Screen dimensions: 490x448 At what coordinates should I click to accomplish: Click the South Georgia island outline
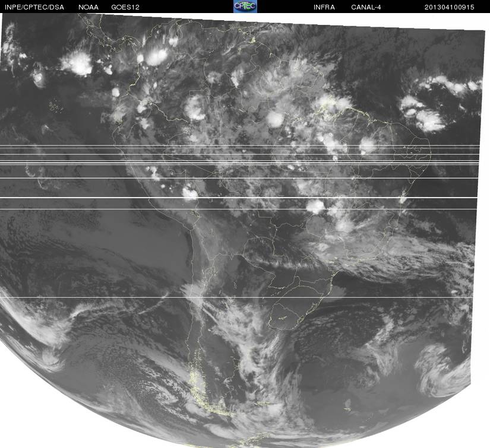click(347, 408)
